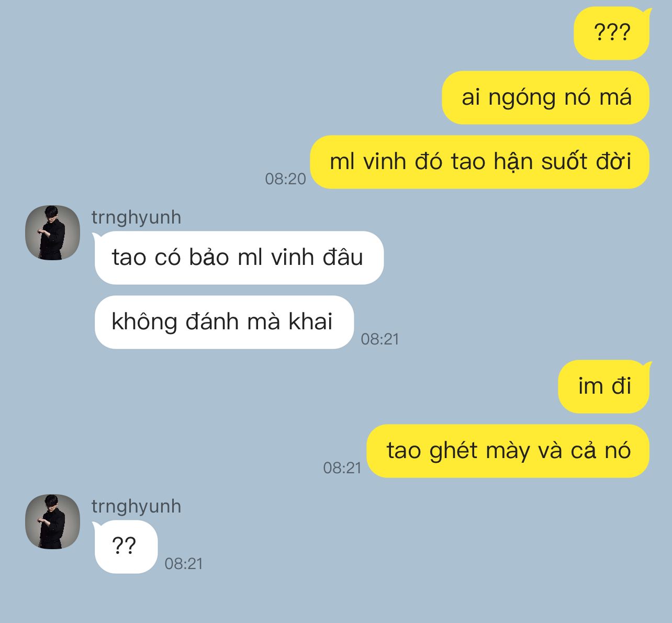
Task: Tap the lower trnghyunh profile avatar
Action: [52, 521]
